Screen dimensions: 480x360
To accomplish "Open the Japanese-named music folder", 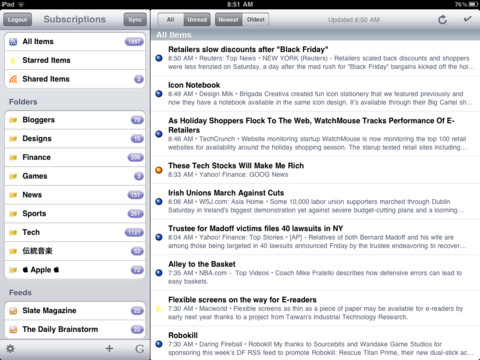I will pos(75,251).
